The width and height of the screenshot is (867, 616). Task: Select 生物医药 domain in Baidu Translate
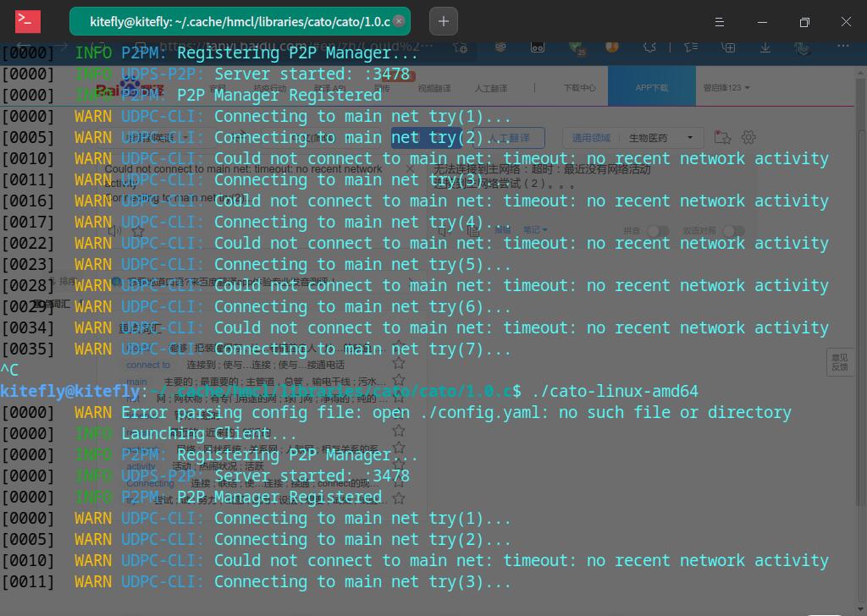[x=648, y=138]
